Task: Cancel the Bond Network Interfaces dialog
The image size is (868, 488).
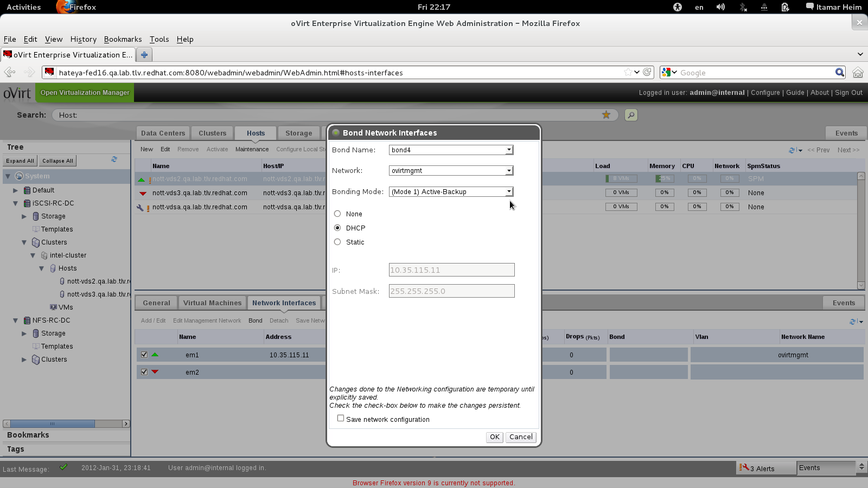Action: [521, 437]
